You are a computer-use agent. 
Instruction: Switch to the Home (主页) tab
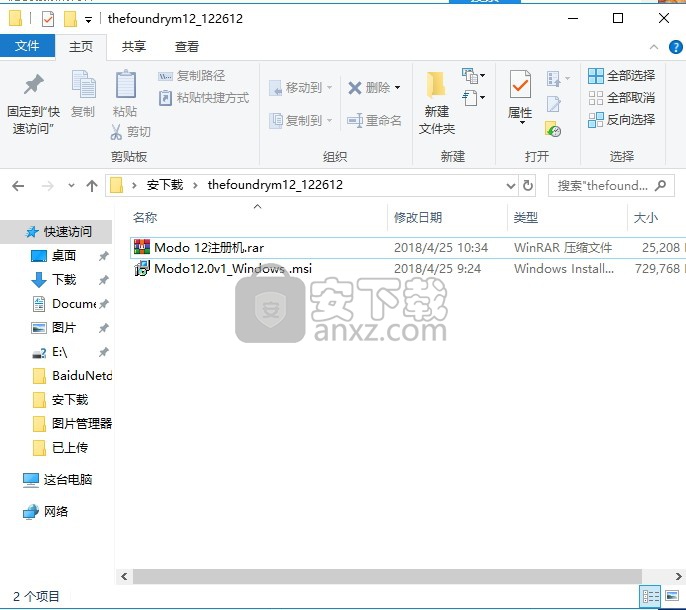(x=81, y=46)
